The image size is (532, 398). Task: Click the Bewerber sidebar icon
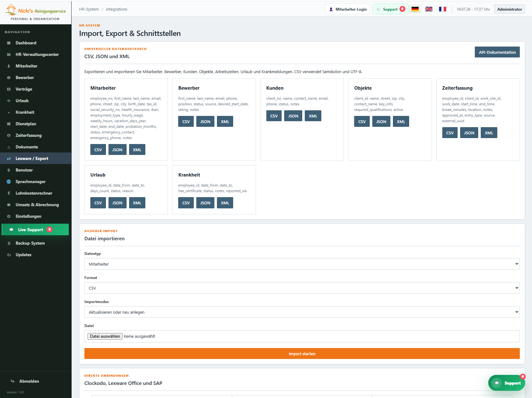(9, 78)
